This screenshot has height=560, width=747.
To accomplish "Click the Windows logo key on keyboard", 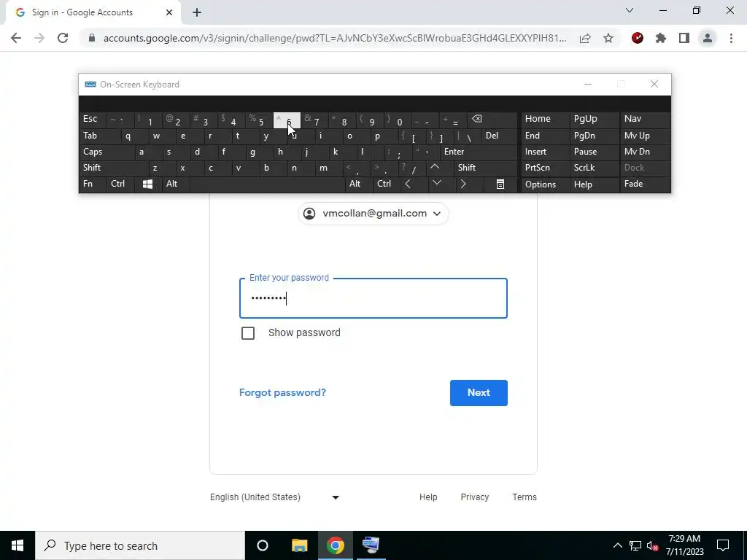I will pyautogui.click(x=147, y=184).
